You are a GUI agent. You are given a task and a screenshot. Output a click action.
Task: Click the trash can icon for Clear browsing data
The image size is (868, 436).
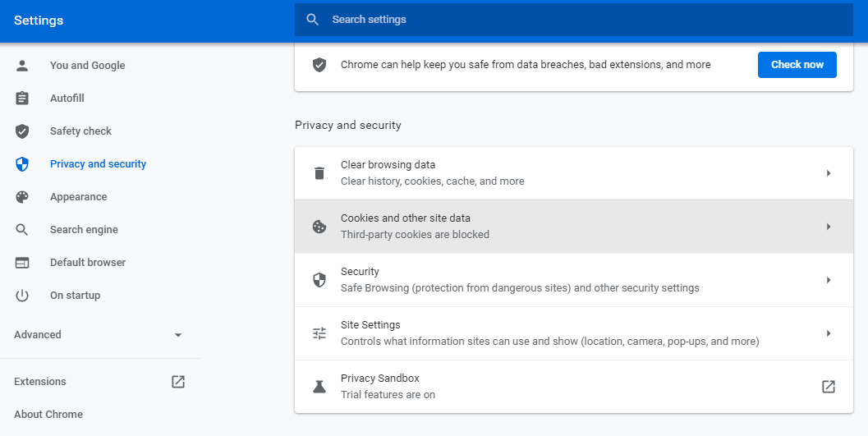coord(319,173)
